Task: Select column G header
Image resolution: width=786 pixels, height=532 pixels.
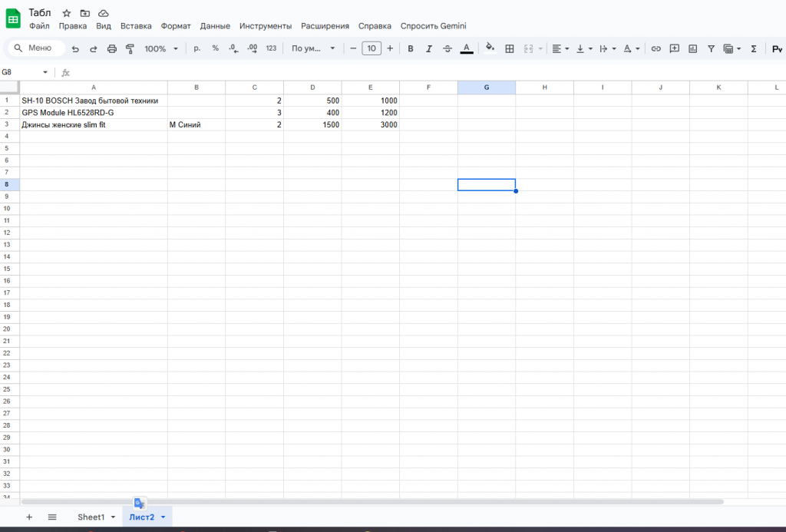Action: coord(486,88)
